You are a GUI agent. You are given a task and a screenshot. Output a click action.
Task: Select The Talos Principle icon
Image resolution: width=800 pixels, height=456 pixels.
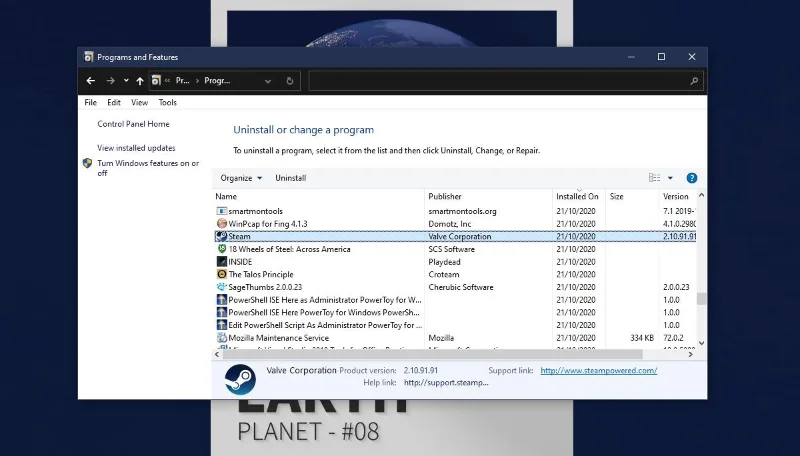point(221,274)
